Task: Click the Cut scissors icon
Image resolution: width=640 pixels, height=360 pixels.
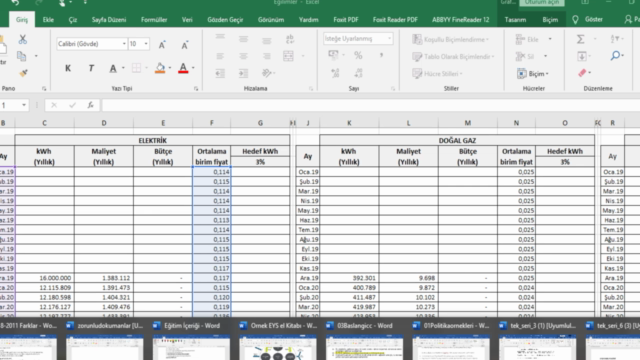Action: (22, 39)
